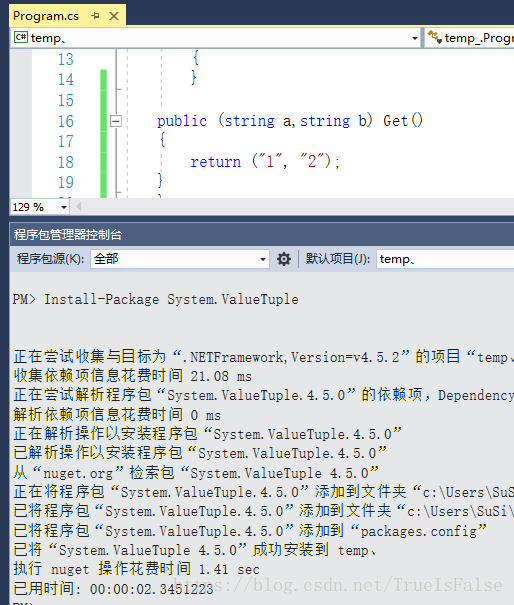Click line number 13 in the editor margin
The image size is (514, 605).
66,59
